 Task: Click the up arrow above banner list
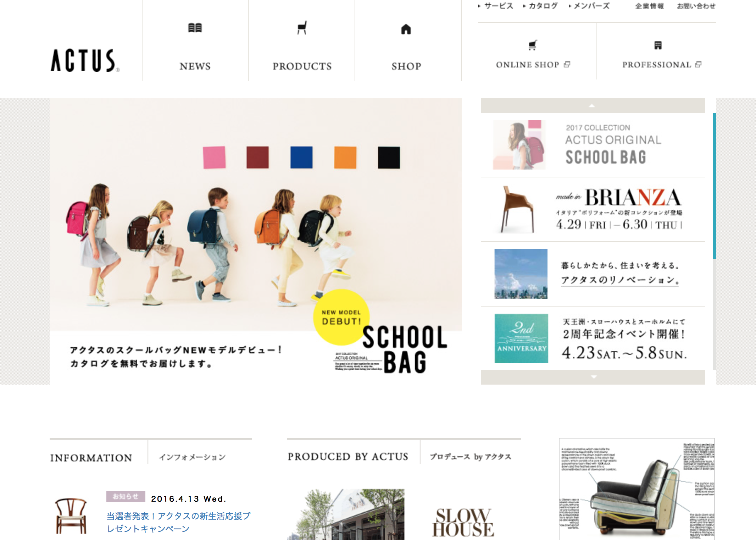(x=593, y=105)
